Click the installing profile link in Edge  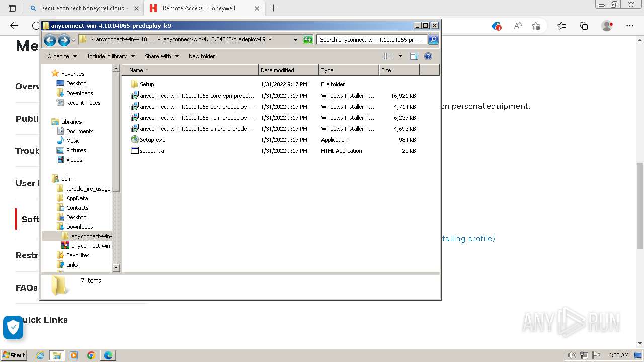pyautogui.click(x=468, y=239)
